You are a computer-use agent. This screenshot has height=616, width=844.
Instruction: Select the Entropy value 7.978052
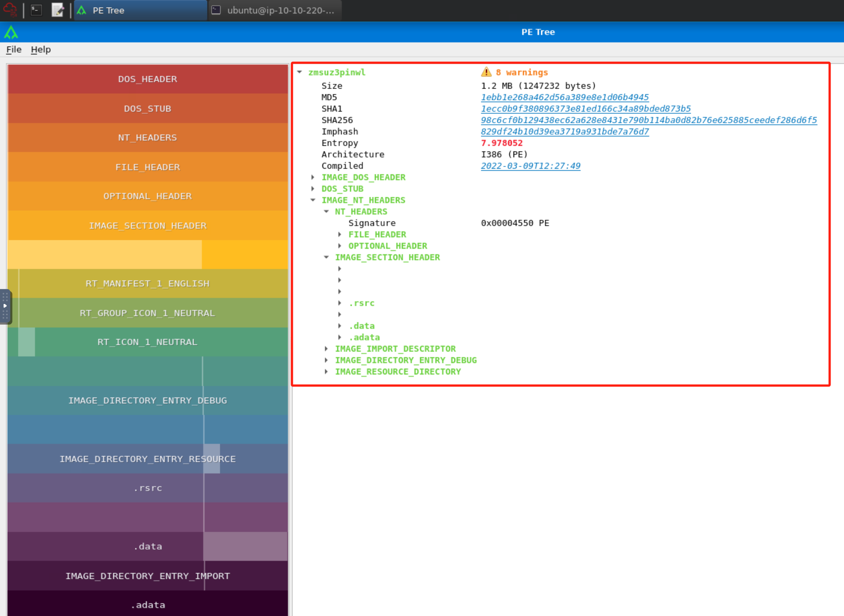pos(502,143)
